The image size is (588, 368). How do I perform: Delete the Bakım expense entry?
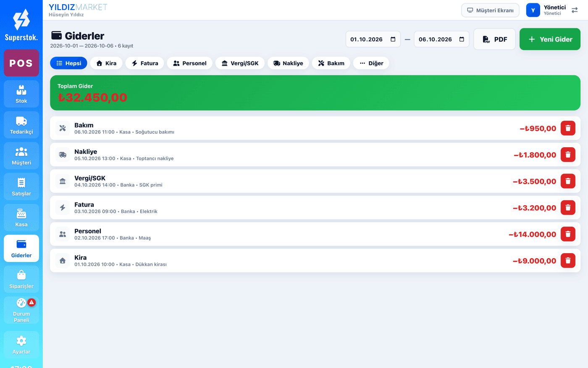point(568,128)
